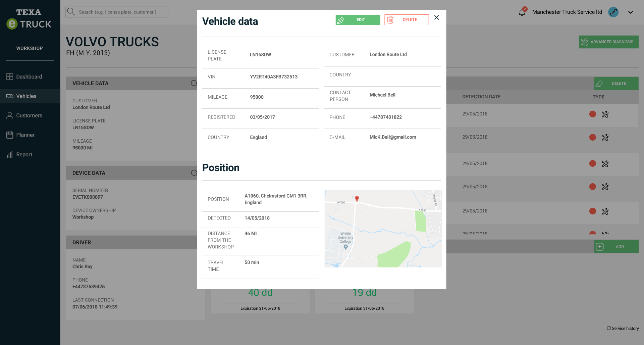Screen dimensions: 644x345
Task: Click the e-mail MicK.Bell@gmail.com
Action: click(393, 137)
